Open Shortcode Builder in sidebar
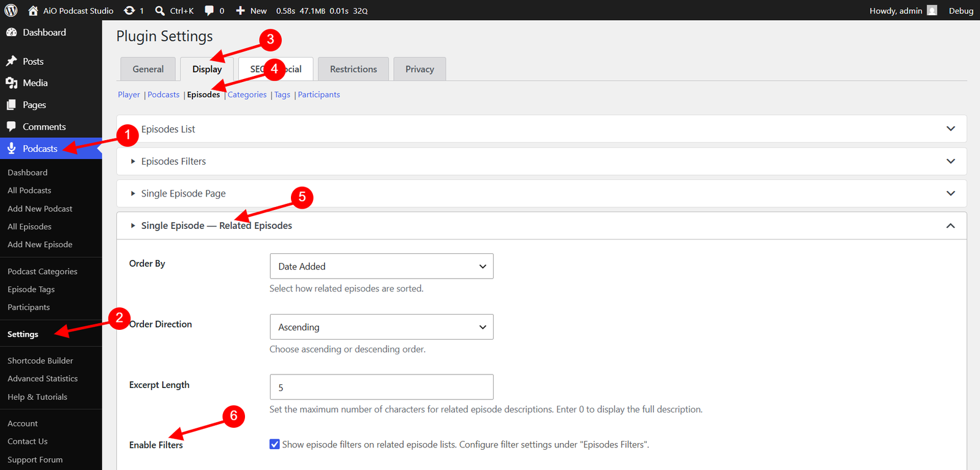The image size is (980, 470). (40, 361)
